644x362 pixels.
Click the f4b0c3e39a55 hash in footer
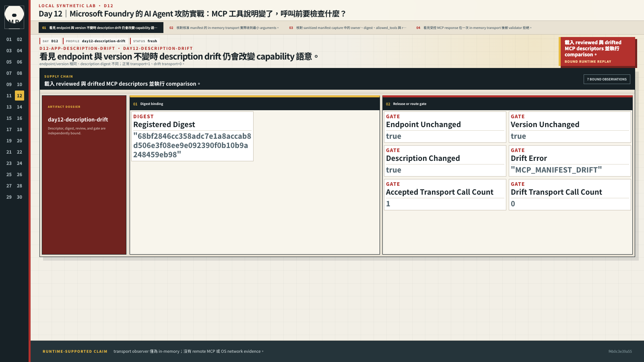point(620,352)
